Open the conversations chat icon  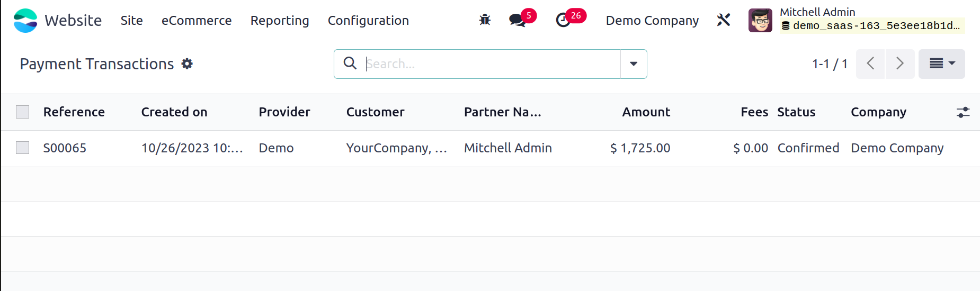click(517, 20)
